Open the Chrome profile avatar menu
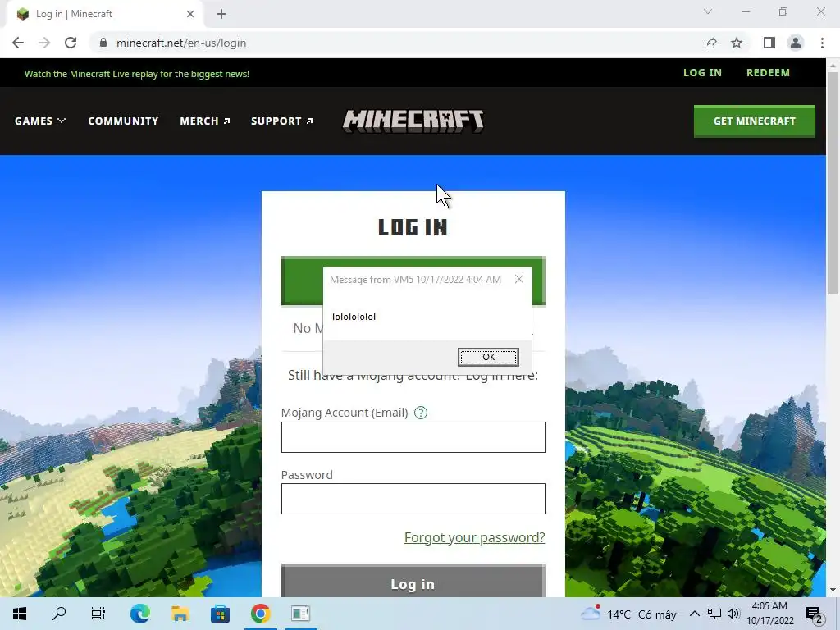The image size is (840, 630). coord(796,43)
